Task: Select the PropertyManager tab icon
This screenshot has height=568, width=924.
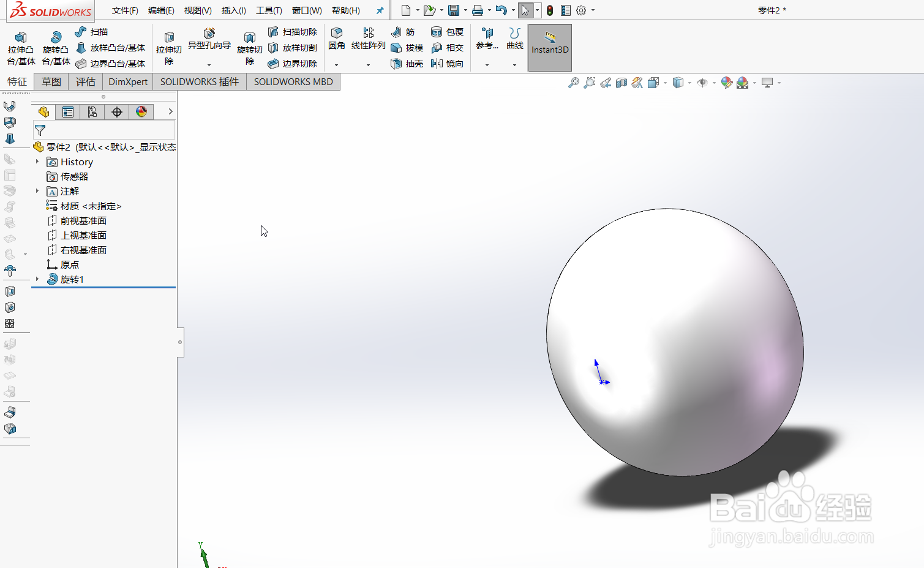Action: 68,111
